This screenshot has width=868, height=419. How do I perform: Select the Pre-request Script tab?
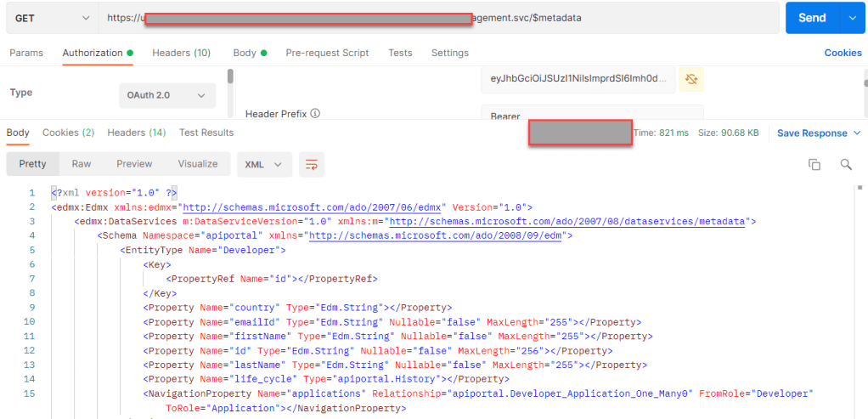point(327,53)
